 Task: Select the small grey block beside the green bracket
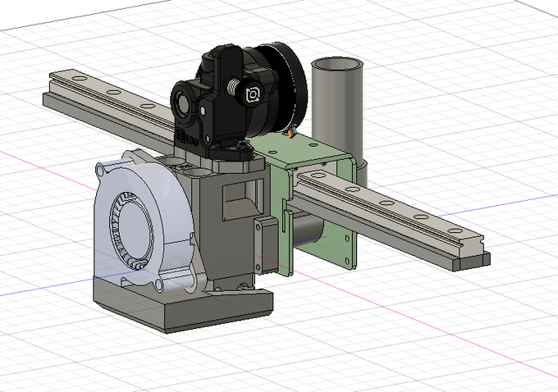pyautogui.click(x=266, y=245)
